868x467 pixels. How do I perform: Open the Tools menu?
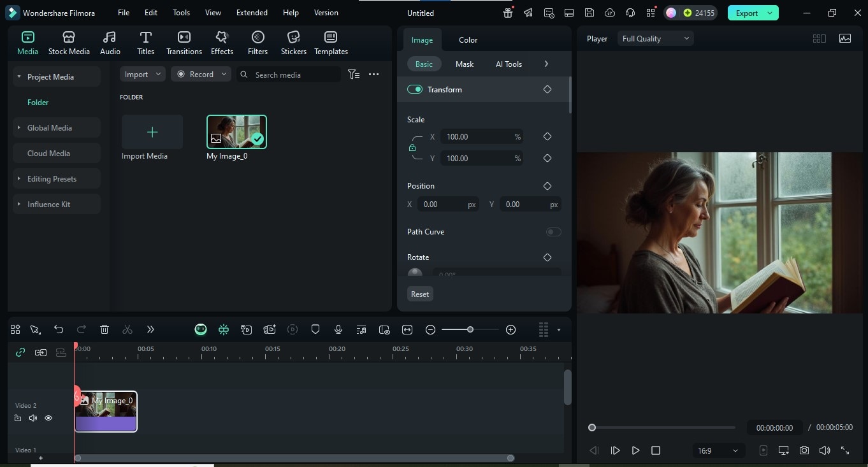point(181,13)
